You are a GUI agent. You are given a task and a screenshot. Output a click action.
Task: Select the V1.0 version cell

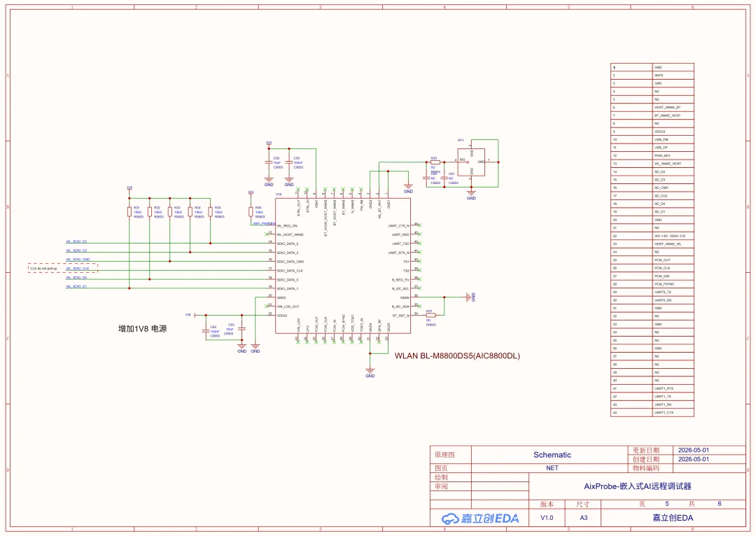pos(547,518)
